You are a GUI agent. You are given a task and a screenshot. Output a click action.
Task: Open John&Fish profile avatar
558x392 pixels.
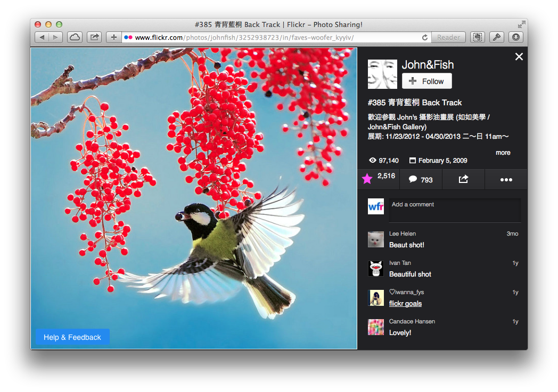(x=382, y=74)
